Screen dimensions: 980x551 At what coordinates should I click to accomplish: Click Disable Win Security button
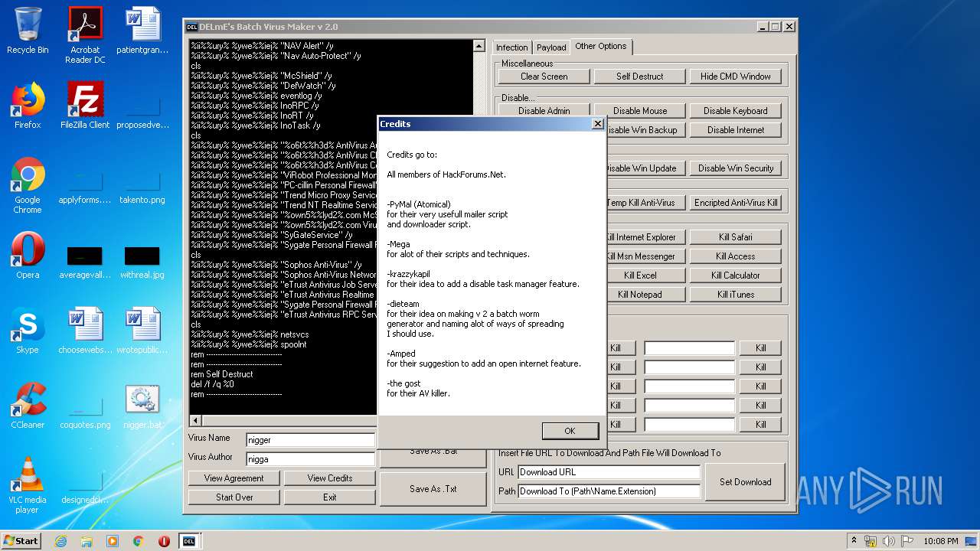tap(735, 168)
